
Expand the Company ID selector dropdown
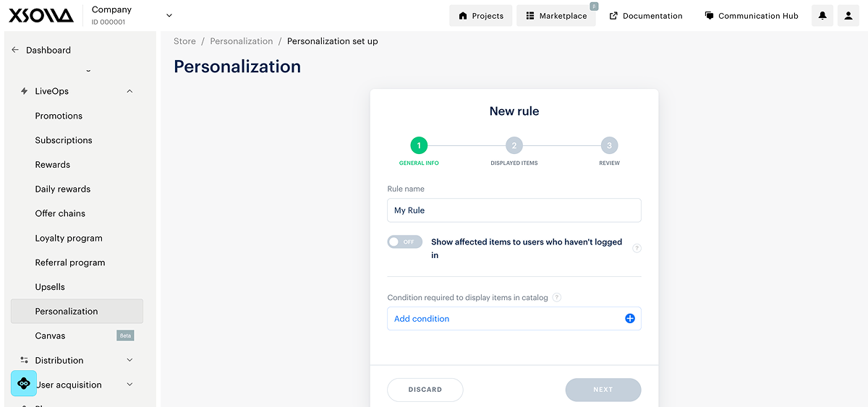pos(169,15)
